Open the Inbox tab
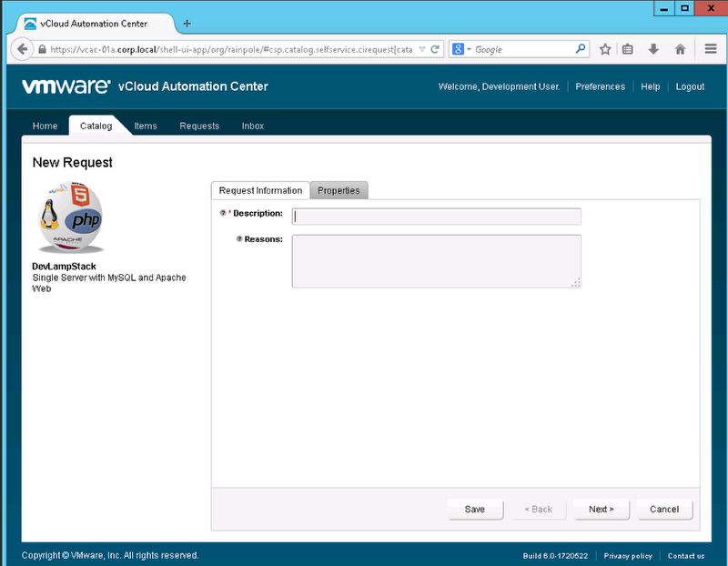This screenshot has width=728, height=566. (x=253, y=126)
